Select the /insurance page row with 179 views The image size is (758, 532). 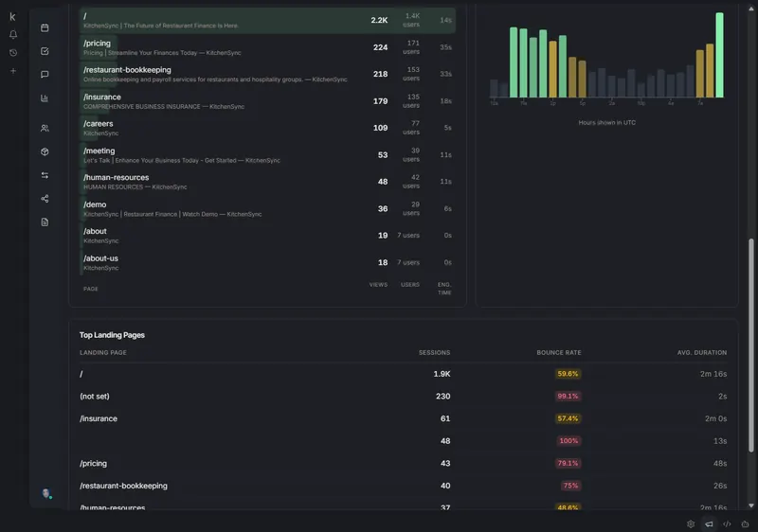click(267, 101)
